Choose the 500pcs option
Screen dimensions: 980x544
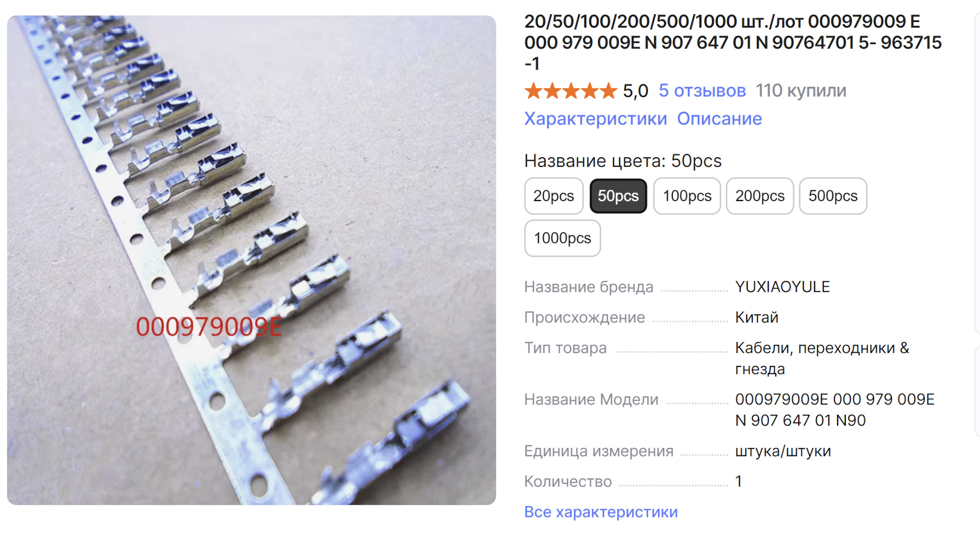point(833,196)
